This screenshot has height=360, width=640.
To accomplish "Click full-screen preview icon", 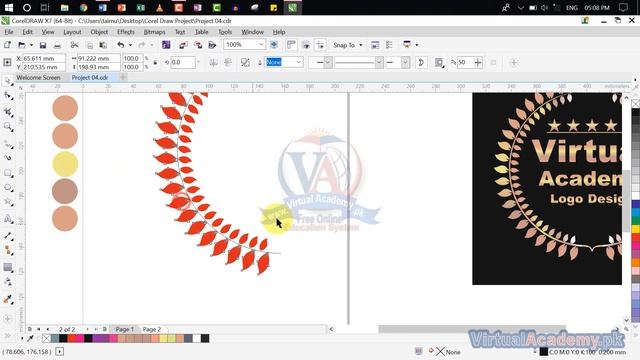I will point(274,45).
